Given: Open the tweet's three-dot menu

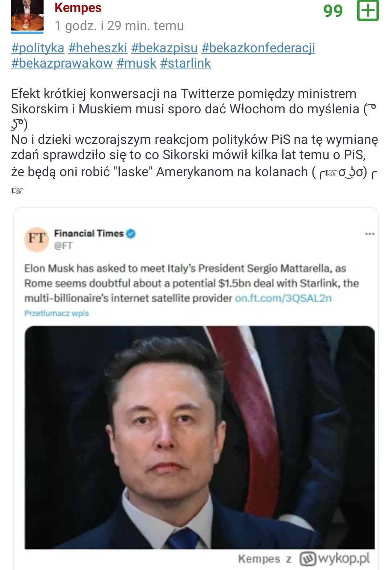Looking at the screenshot, I should tap(369, 234).
